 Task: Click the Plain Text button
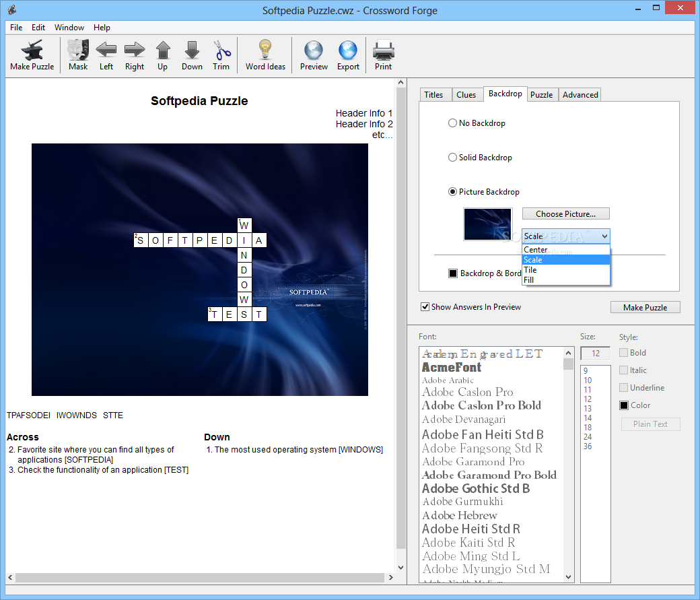coord(650,424)
